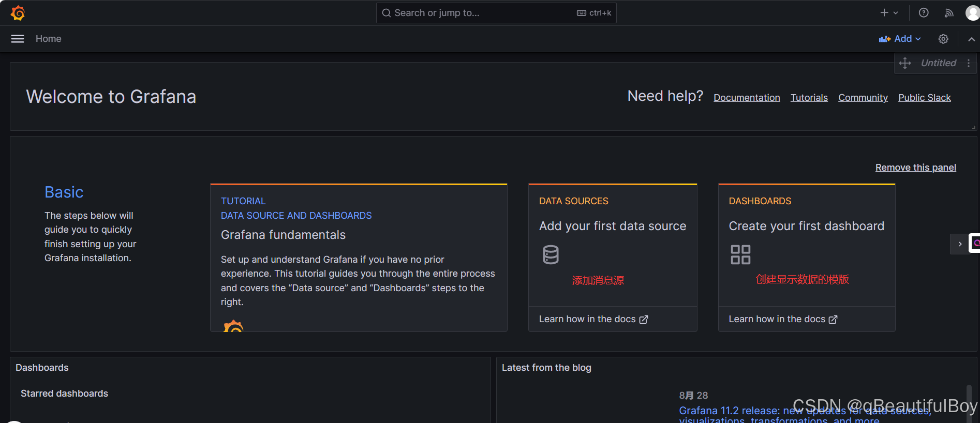Open the Documentation link
This screenshot has width=980, height=423.
click(x=747, y=98)
